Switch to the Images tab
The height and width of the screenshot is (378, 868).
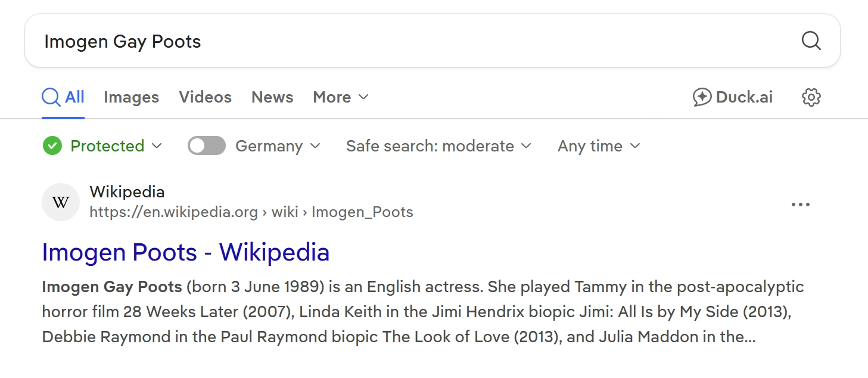[131, 97]
